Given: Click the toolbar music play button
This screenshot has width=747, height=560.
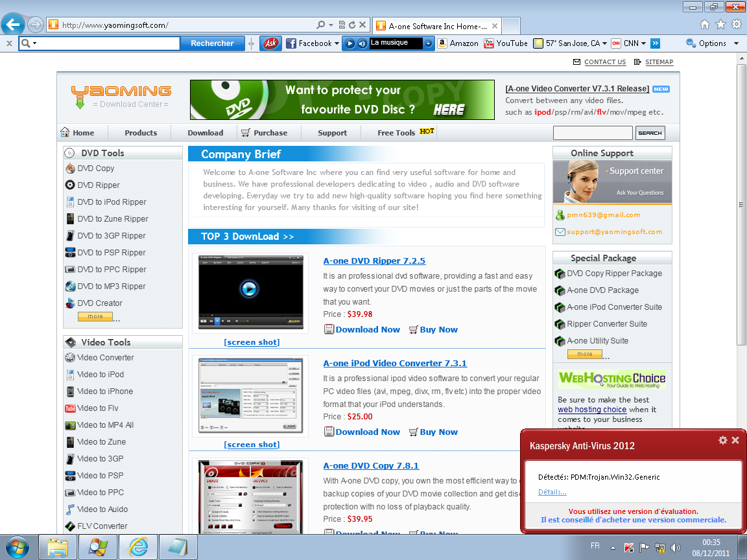Looking at the screenshot, I should (350, 43).
